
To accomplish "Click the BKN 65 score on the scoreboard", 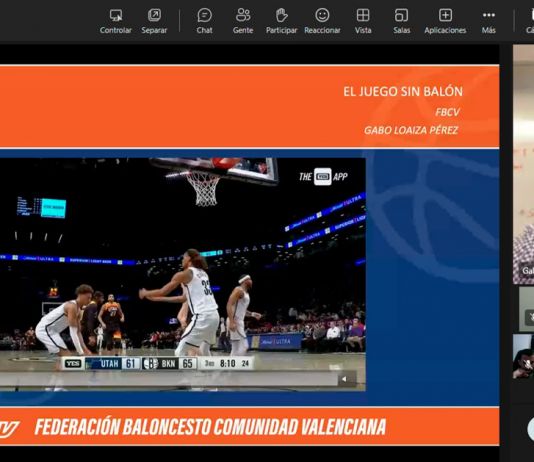I will click(x=169, y=364).
